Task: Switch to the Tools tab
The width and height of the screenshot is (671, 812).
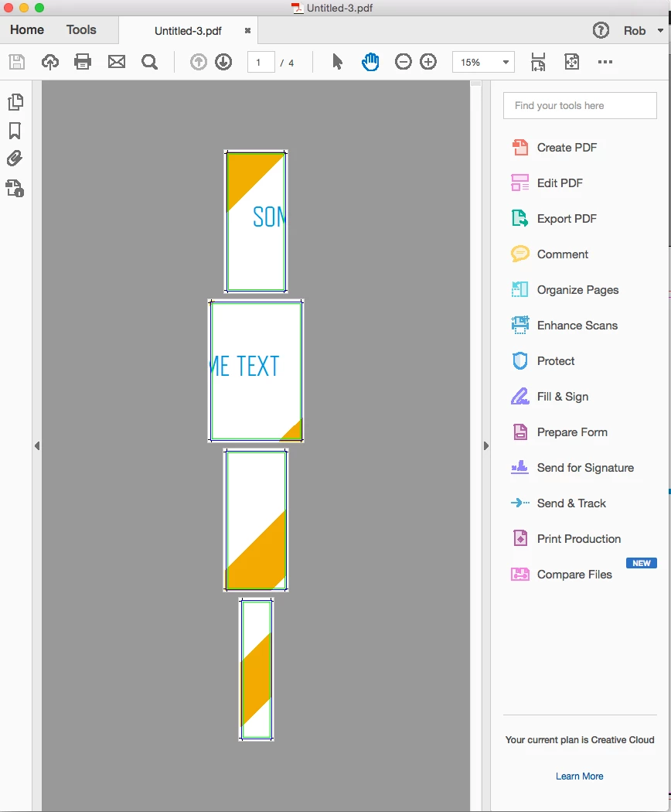Action: point(81,30)
